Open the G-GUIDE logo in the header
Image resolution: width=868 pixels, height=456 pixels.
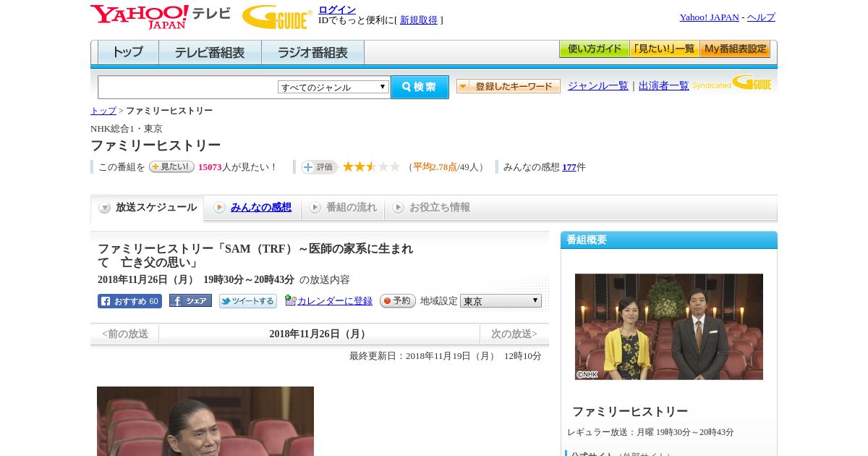[x=277, y=17]
